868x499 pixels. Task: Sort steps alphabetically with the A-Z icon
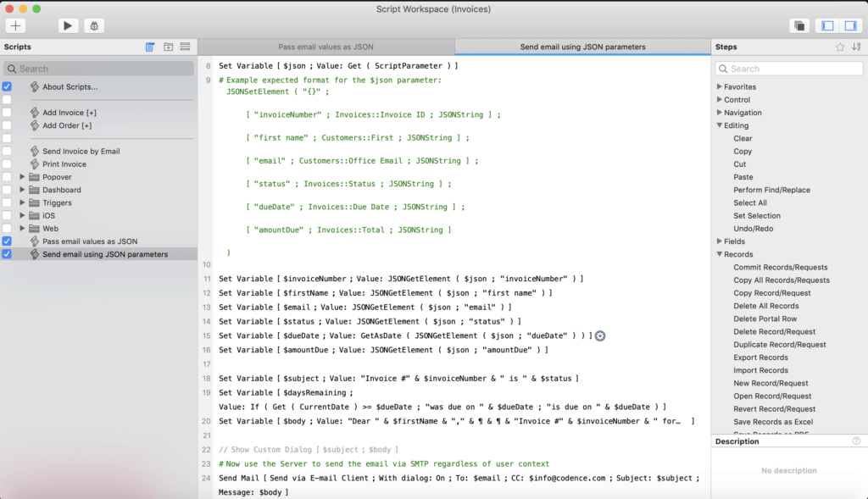pyautogui.click(x=854, y=47)
